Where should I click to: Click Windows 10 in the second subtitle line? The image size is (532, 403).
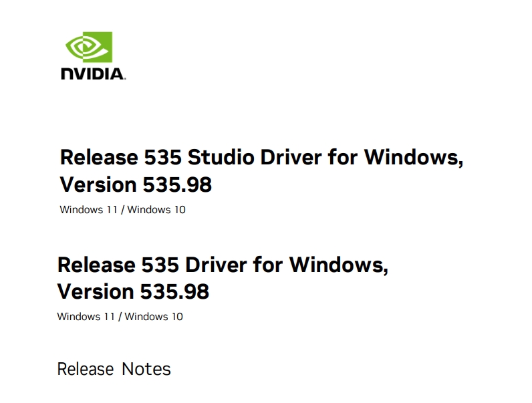154,317
